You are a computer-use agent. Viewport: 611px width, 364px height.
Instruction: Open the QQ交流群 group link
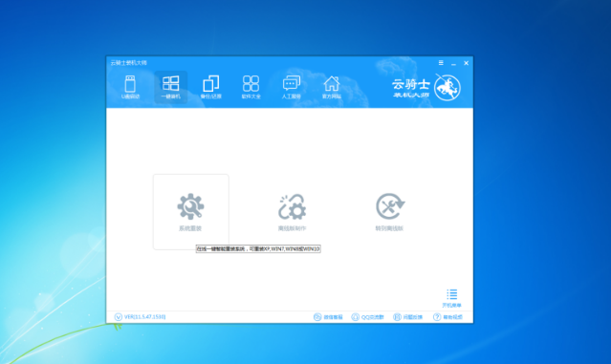point(367,317)
